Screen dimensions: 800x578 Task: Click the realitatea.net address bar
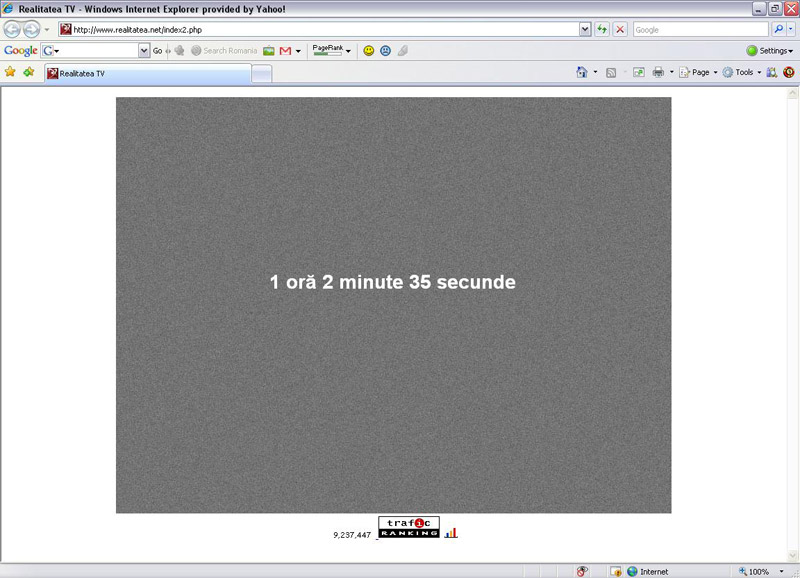pos(319,30)
